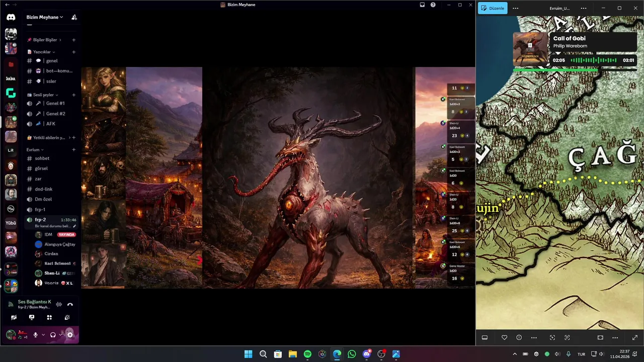Show file info icon in Photos

[x=519, y=337]
